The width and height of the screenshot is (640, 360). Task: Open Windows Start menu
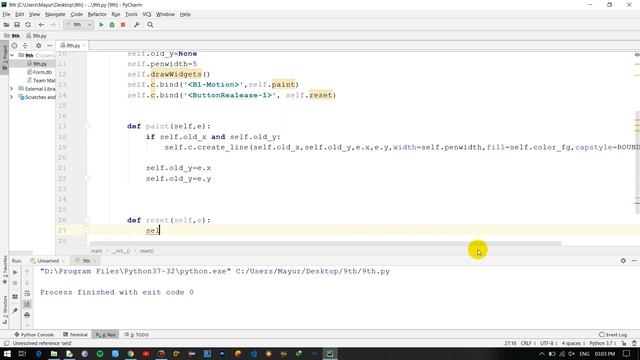(x=7, y=354)
